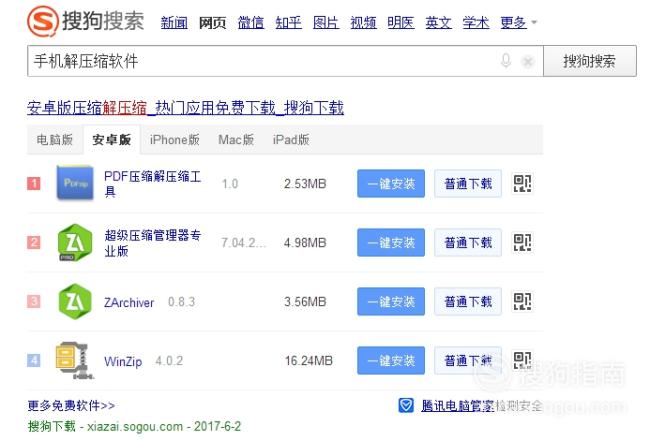650x441 pixels.
Task: Open the ZArchiver app icon
Action: 75,301
